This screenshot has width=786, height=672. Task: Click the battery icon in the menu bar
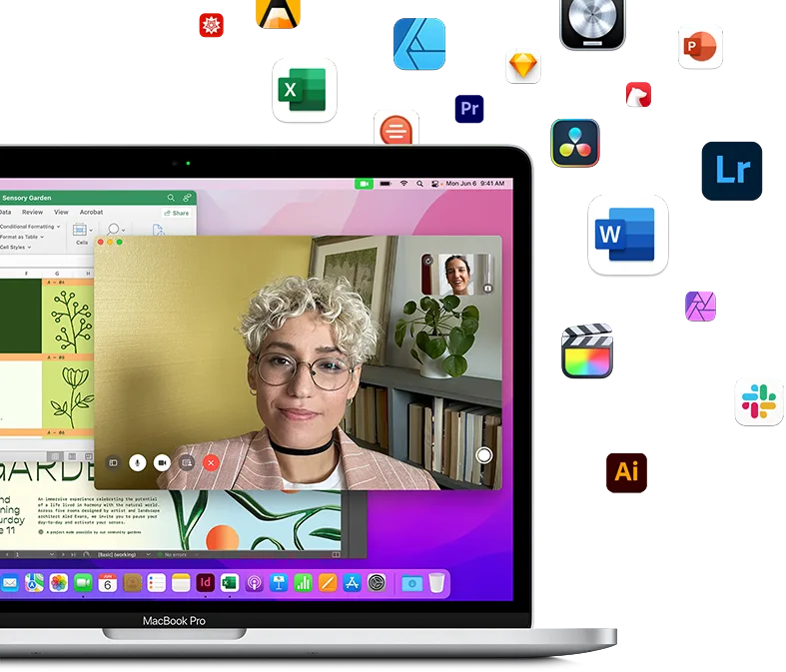click(x=385, y=184)
